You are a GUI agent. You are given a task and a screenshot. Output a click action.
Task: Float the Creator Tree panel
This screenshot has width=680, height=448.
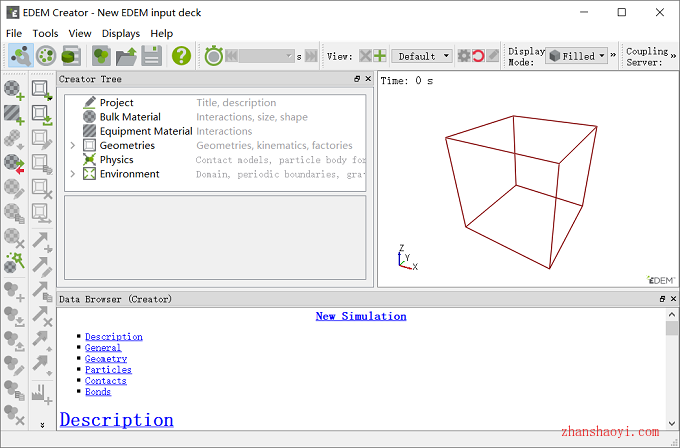point(357,79)
